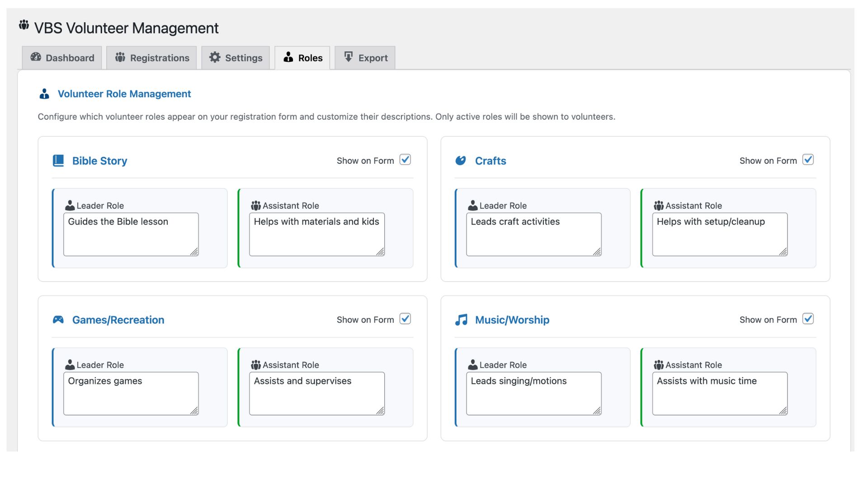Click the Volunteer Role Management heading icon
Viewport: 868px width, 488px height.
pyautogui.click(x=44, y=94)
